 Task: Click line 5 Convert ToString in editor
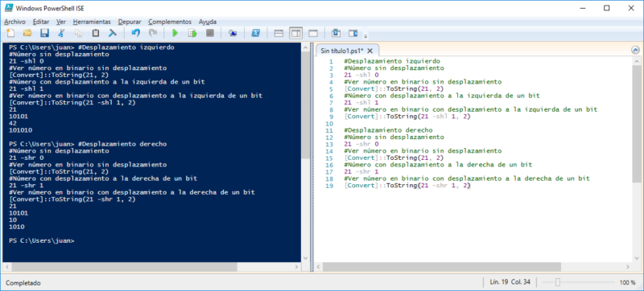[x=394, y=89]
